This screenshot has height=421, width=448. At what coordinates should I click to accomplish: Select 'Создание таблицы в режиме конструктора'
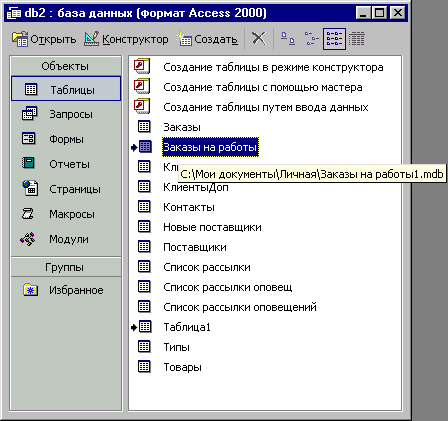273,67
